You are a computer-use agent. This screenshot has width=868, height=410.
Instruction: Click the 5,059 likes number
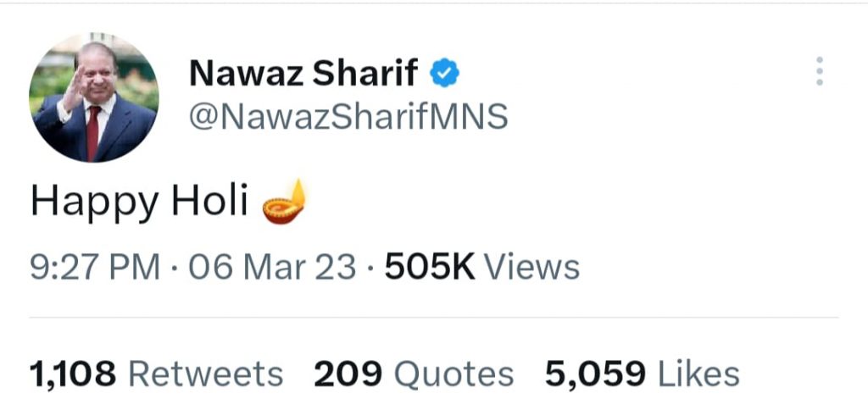click(595, 374)
